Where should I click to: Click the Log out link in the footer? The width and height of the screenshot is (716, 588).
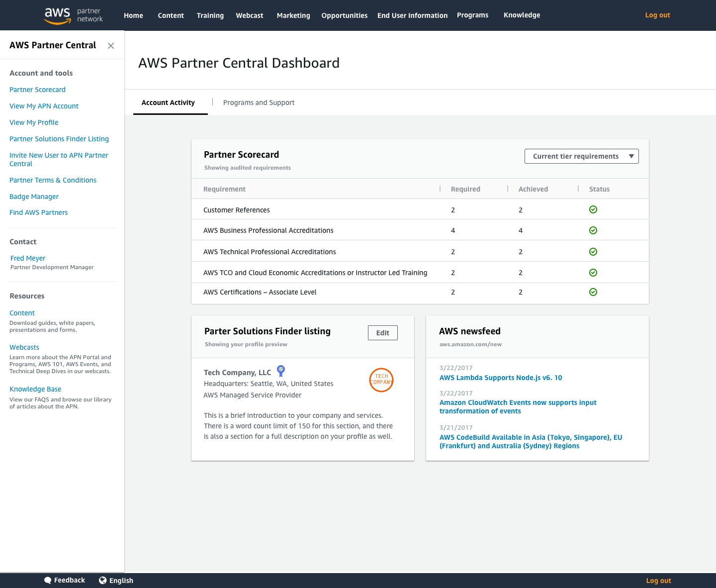coord(658,581)
